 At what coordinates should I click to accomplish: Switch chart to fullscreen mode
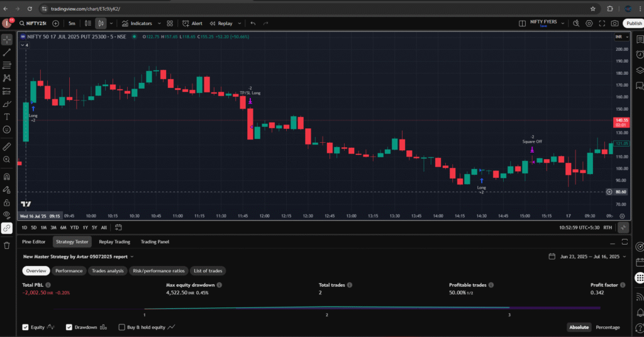point(602,23)
